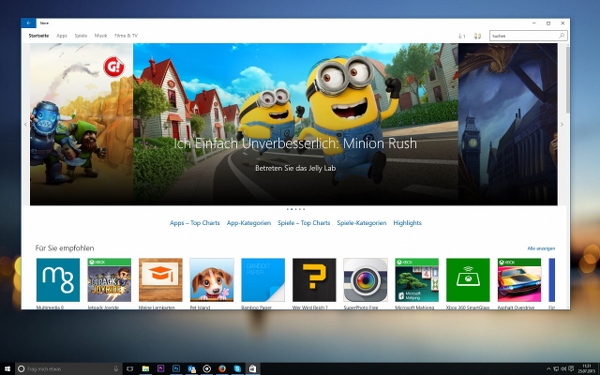
Task: Open Apps – Top Charts link
Action: click(195, 223)
